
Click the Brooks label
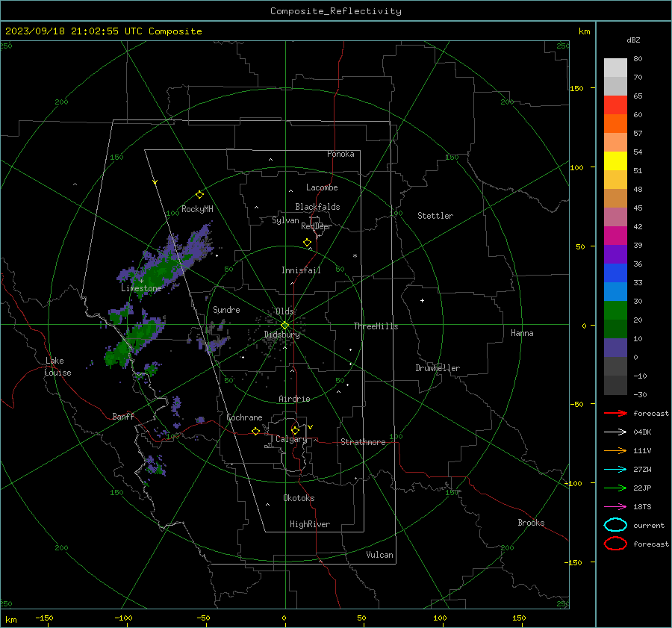tap(531, 523)
